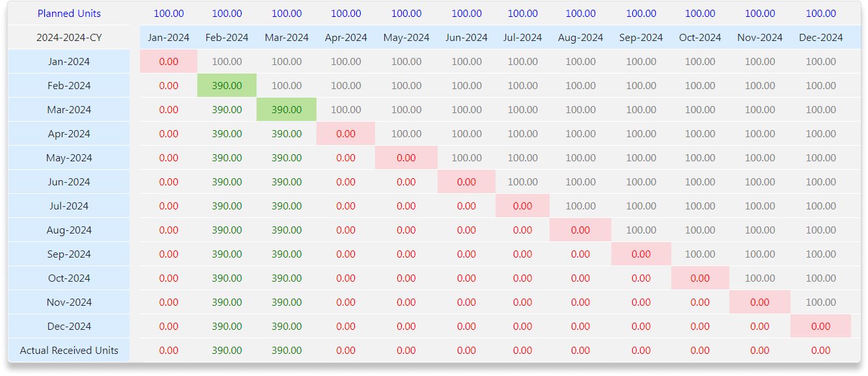Select the Nov-2024 row label
The height and width of the screenshot is (376, 868).
pyautogui.click(x=69, y=302)
